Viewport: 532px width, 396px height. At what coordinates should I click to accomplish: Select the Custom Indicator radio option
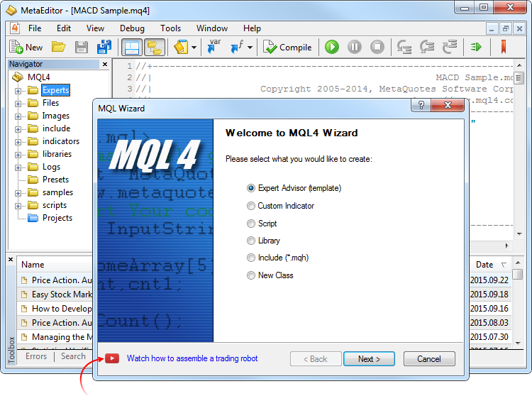[x=251, y=206]
